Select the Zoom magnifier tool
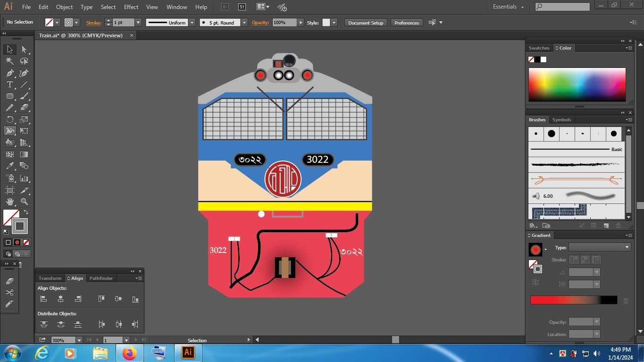This screenshot has width=644, height=362. pos(24,202)
